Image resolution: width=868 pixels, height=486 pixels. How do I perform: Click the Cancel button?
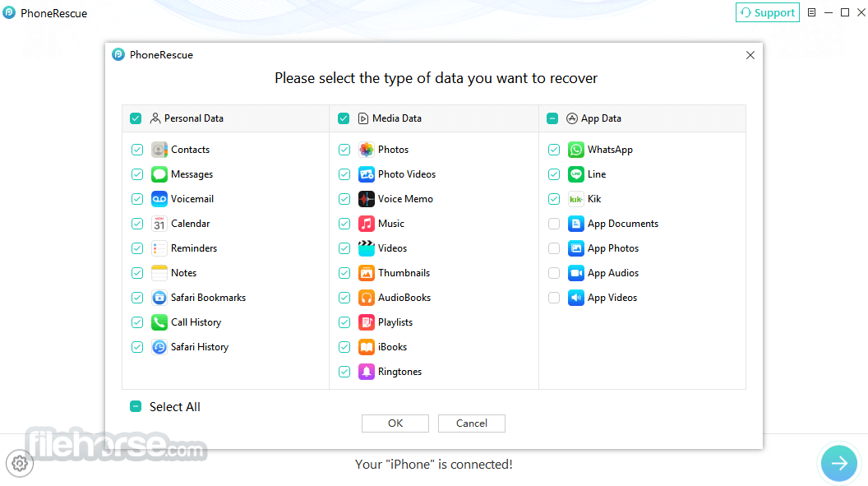[472, 424]
